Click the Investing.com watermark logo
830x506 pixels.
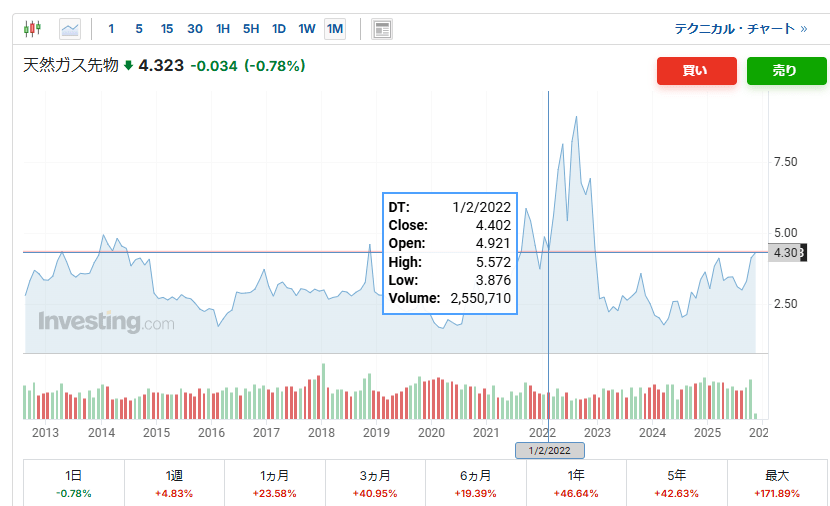pyautogui.click(x=106, y=322)
